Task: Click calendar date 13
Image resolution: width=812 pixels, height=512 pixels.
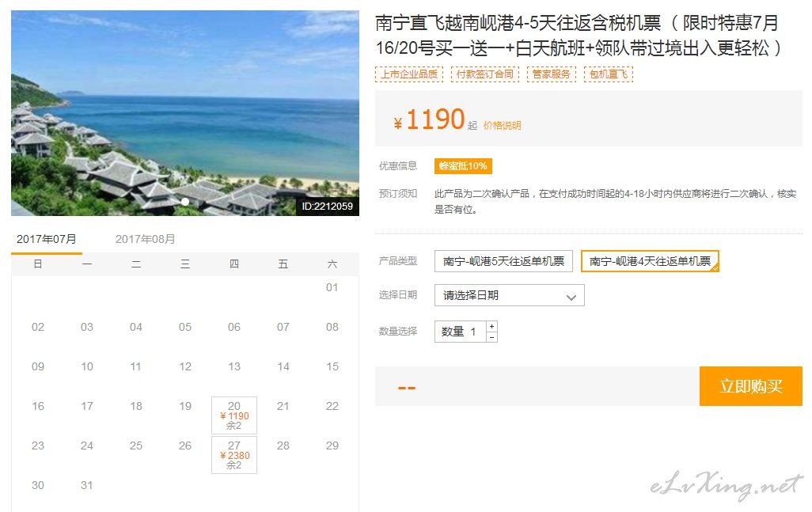Action: [234, 366]
